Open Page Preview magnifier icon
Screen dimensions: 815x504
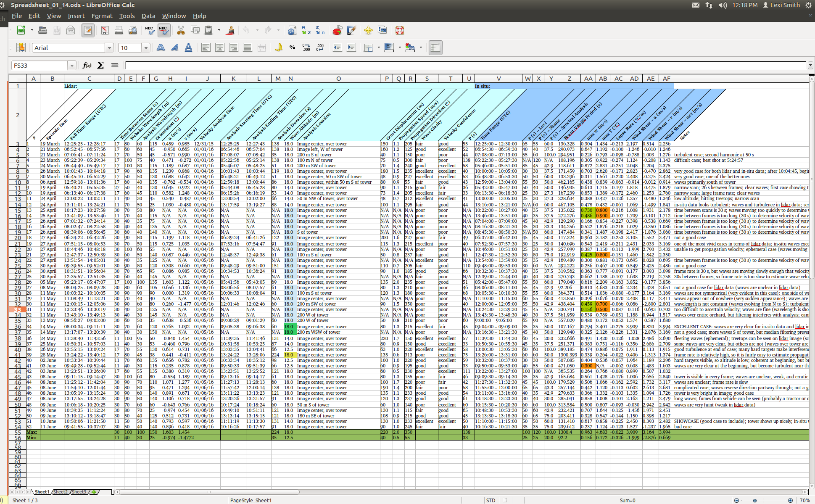coord(133,30)
